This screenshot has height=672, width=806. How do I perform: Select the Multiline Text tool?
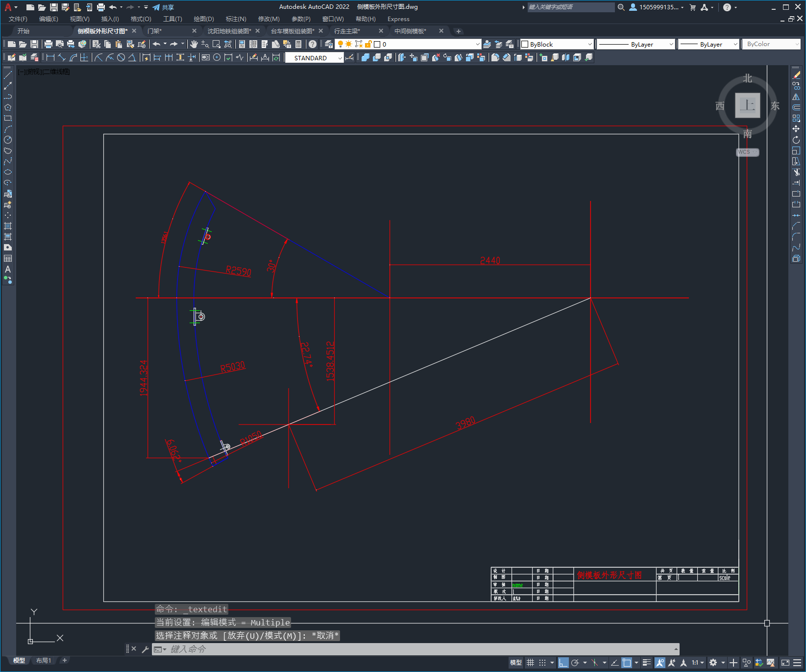point(8,269)
